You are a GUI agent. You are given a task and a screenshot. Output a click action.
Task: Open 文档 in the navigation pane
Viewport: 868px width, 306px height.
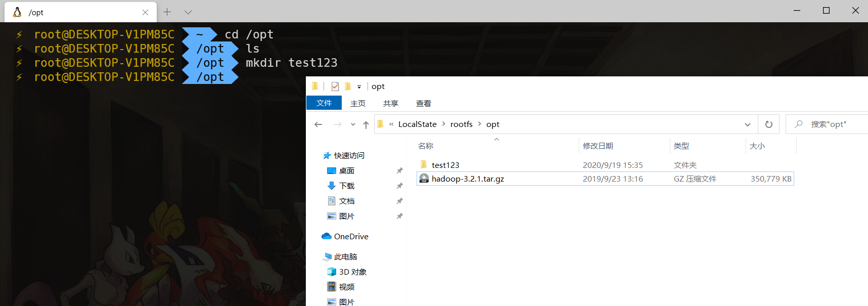pyautogui.click(x=347, y=201)
